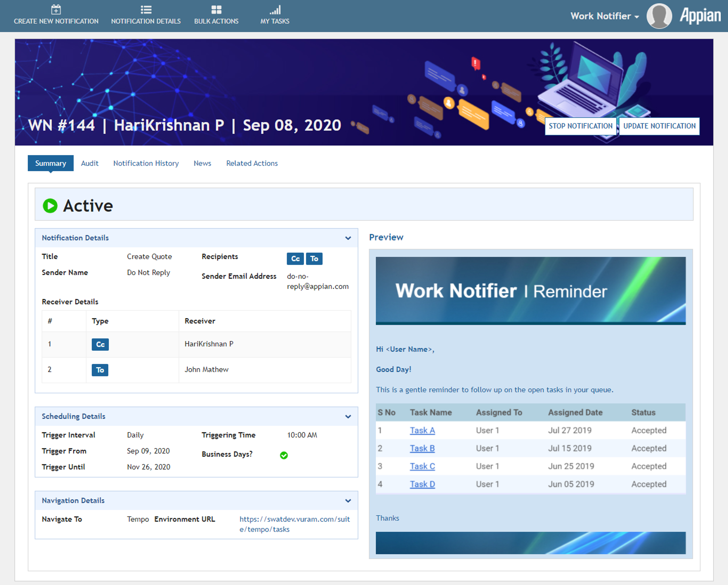728x585 pixels.
Task: Click the Bulk Actions grid icon
Action: tap(216, 9)
